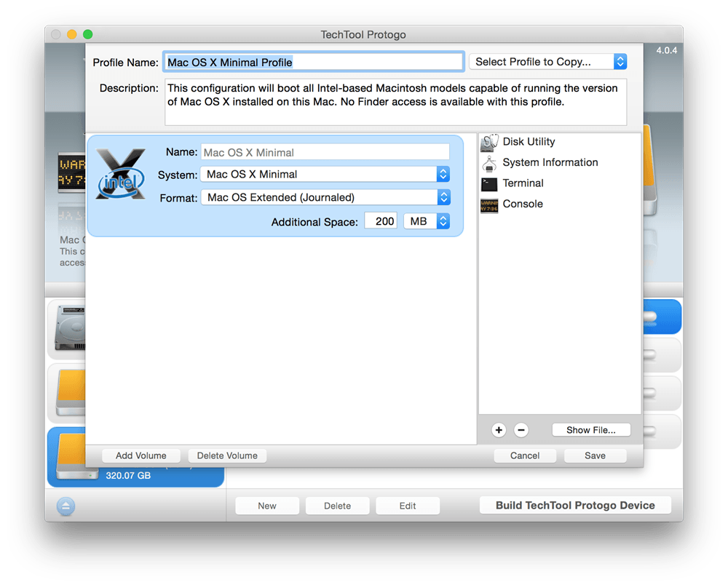Viewport: 728px width, 585px height.
Task: Click Build TechTool Protogo Device
Action: pyautogui.click(x=575, y=505)
